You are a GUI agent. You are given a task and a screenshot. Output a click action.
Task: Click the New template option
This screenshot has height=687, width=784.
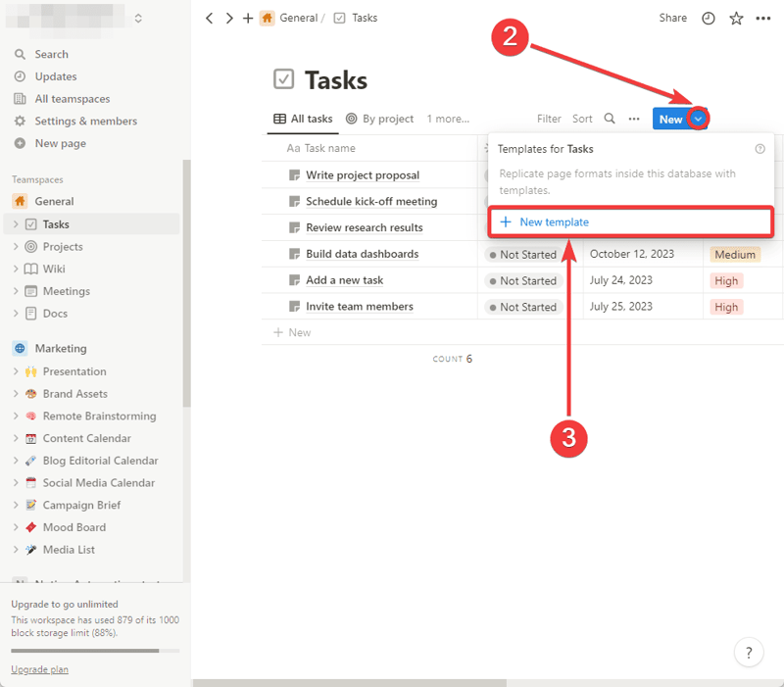click(554, 222)
